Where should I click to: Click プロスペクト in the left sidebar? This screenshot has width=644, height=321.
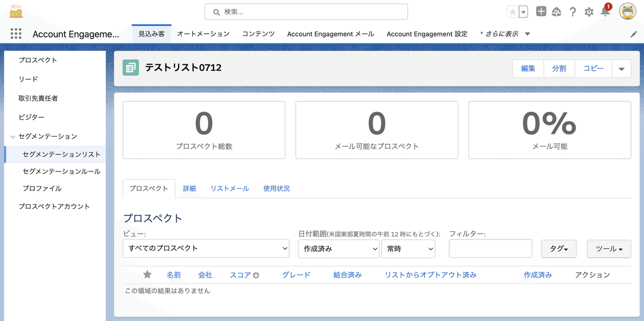pyautogui.click(x=38, y=60)
